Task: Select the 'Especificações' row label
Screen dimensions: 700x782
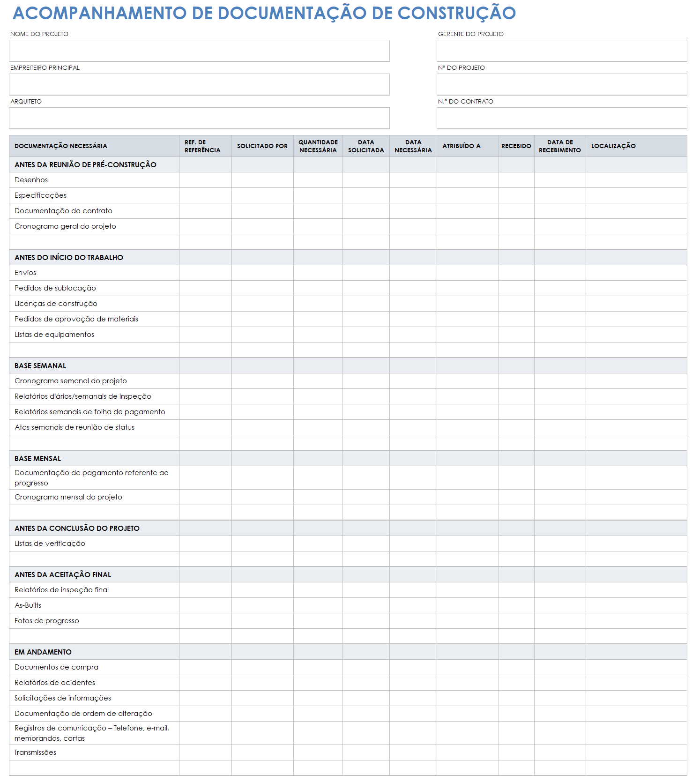Action: (x=40, y=195)
